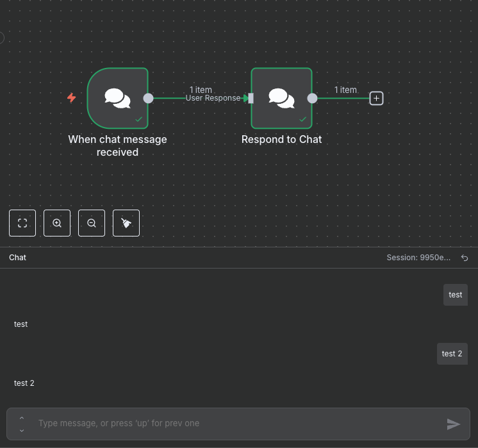Click the sent 'test 2' message bubble
Viewport: 478px width, 448px height.
(x=452, y=354)
